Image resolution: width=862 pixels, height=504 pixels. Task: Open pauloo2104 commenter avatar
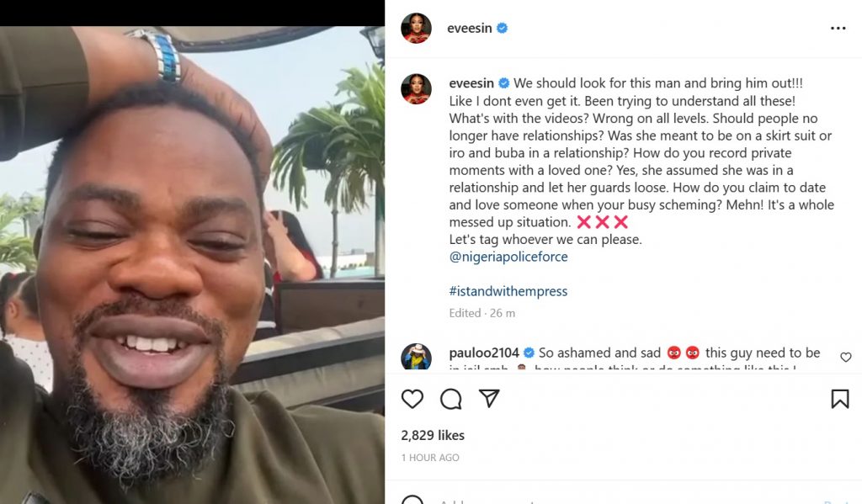pyautogui.click(x=416, y=356)
